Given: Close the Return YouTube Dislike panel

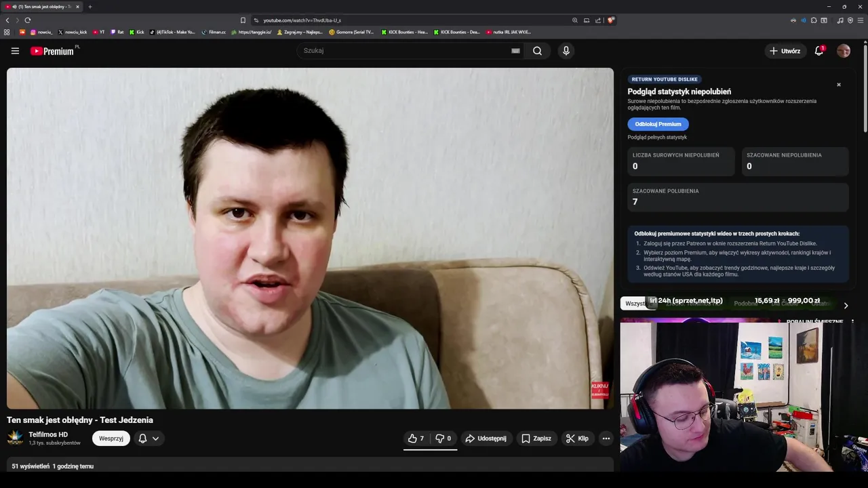Looking at the screenshot, I should (x=839, y=85).
